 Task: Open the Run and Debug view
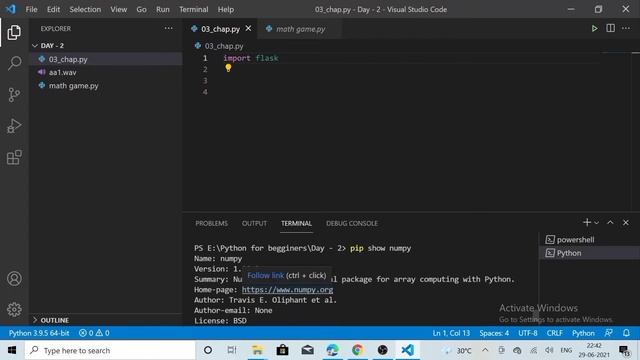click(x=14, y=126)
